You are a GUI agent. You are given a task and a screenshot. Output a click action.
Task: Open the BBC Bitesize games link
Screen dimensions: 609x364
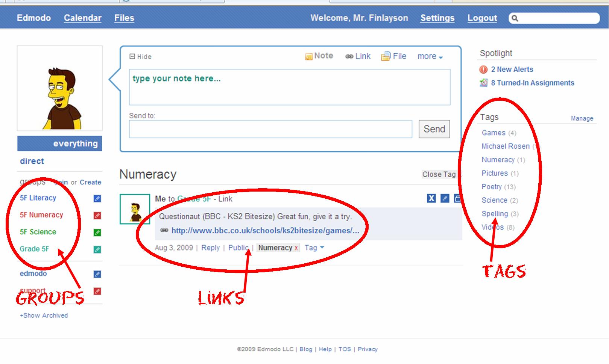[265, 231]
